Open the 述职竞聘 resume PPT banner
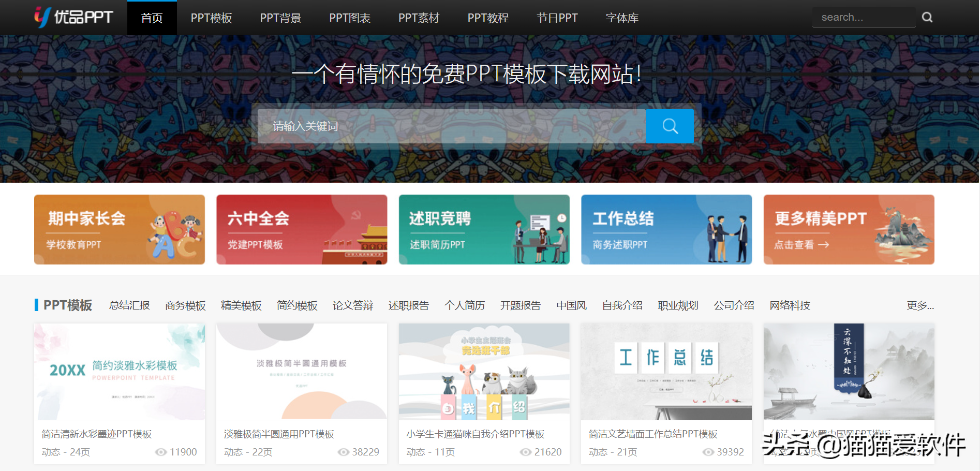The width and height of the screenshot is (980, 471). [x=484, y=229]
